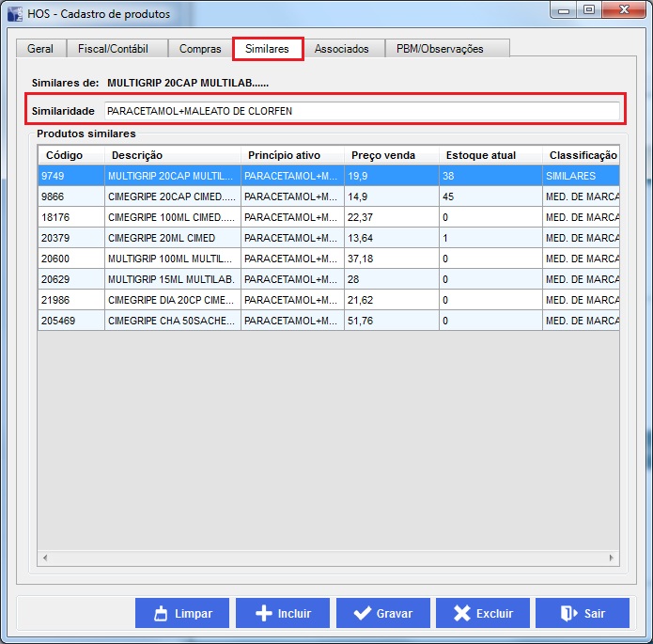Click the Estoque atual column header

(x=490, y=155)
